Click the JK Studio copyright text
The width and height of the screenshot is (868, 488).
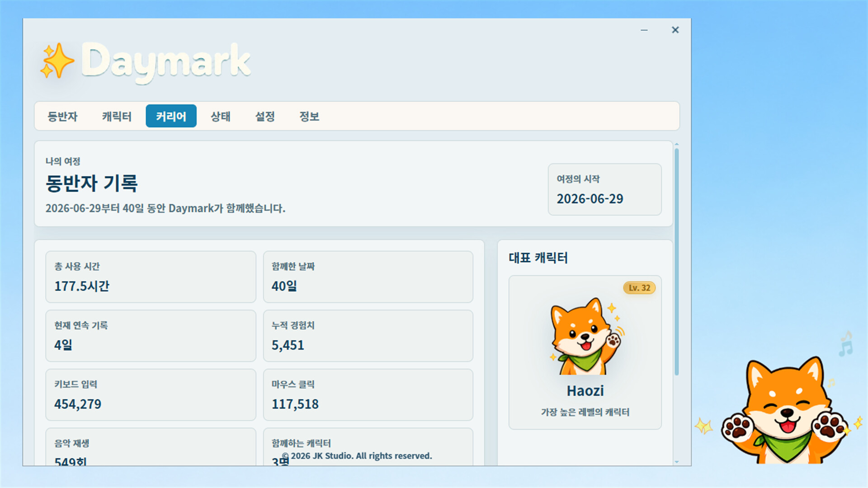[x=357, y=456]
